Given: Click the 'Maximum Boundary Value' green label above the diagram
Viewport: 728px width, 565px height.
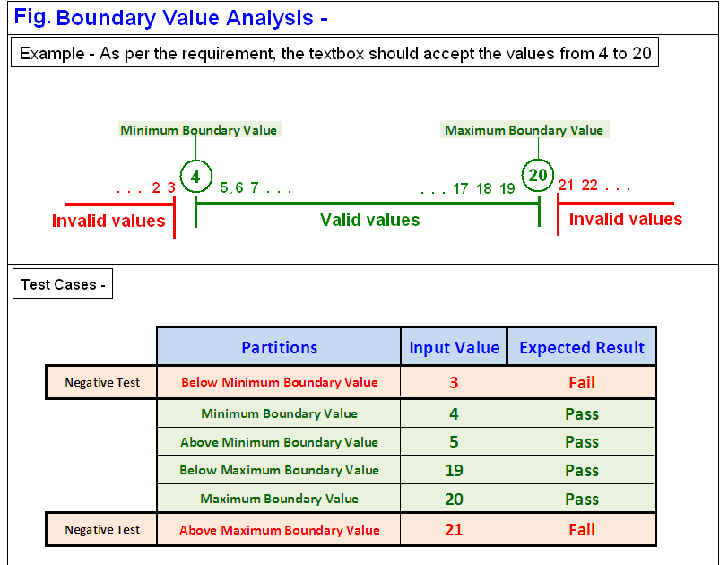Looking at the screenshot, I should (524, 129).
